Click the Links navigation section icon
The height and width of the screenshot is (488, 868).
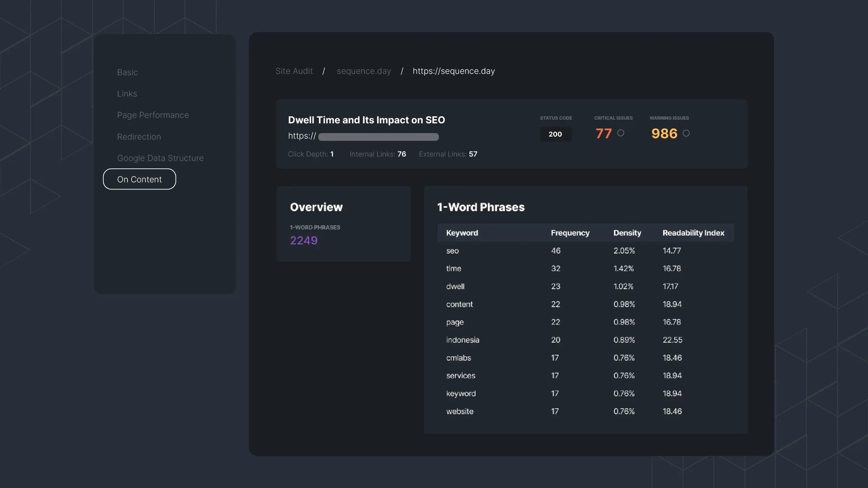tap(127, 93)
